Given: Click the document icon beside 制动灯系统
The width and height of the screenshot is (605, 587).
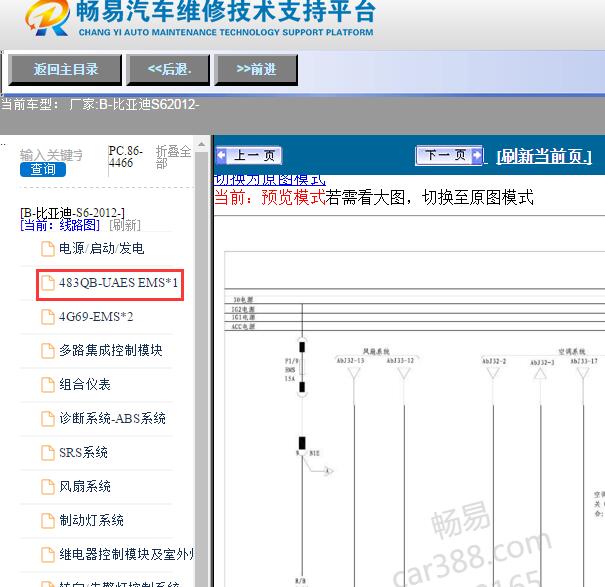Looking at the screenshot, I should [48, 521].
